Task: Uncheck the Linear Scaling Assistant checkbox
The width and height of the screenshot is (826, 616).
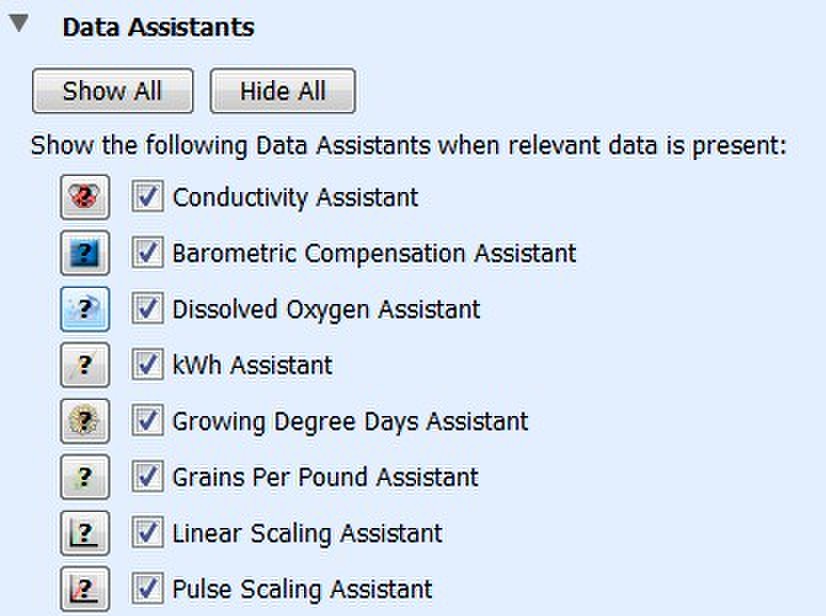Action: point(148,533)
